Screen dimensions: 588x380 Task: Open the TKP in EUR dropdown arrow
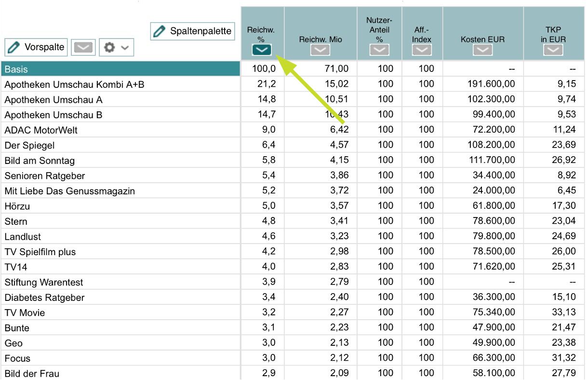(553, 50)
